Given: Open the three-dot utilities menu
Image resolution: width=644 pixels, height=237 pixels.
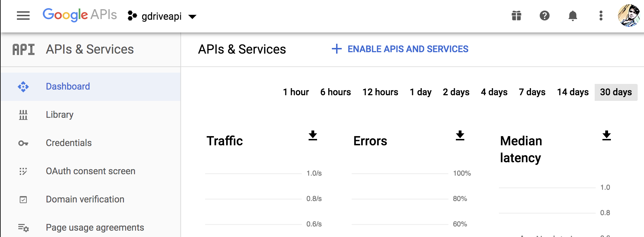Looking at the screenshot, I should pos(601,16).
